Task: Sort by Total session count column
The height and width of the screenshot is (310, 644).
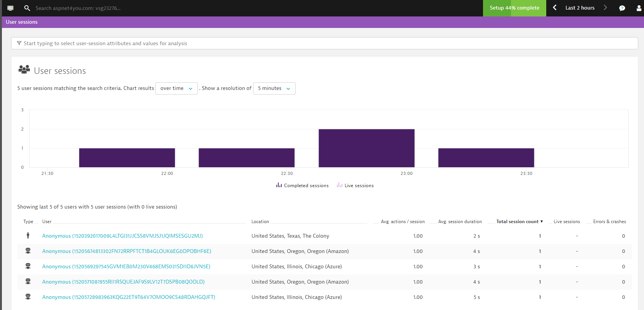Action: coord(519,222)
